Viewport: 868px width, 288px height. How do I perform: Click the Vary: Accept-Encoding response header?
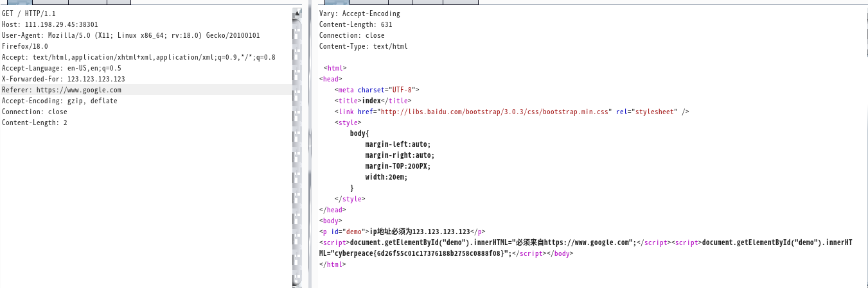pyautogui.click(x=359, y=13)
